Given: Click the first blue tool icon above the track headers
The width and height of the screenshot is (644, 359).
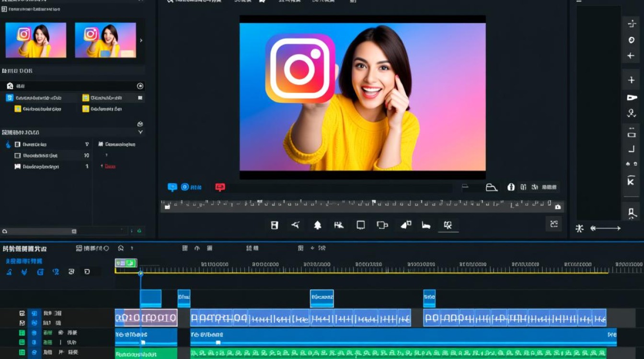Looking at the screenshot, I should [x=9, y=272].
